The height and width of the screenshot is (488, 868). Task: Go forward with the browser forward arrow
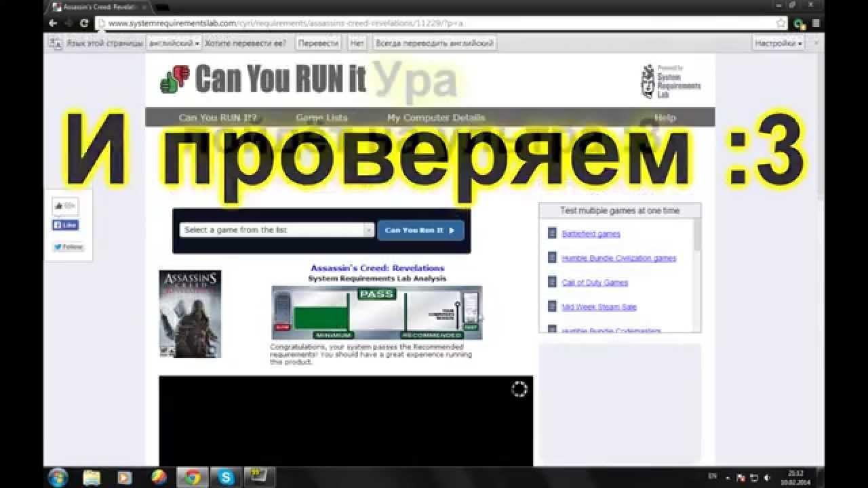click(68, 23)
